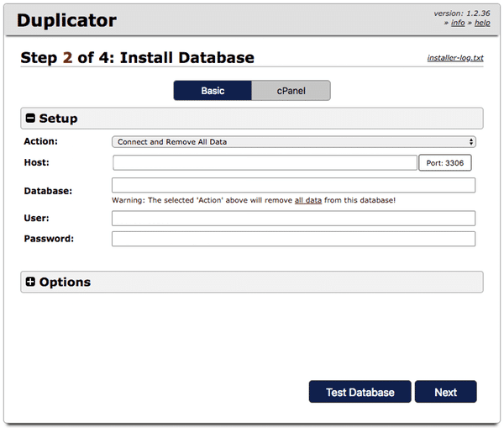Click the Port: 3306 field
Image resolution: width=504 pixels, height=428 pixels.
445,163
